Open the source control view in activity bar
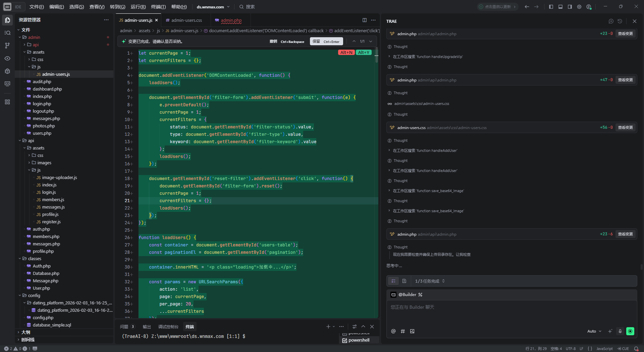This screenshot has height=352, width=644. [x=7, y=46]
